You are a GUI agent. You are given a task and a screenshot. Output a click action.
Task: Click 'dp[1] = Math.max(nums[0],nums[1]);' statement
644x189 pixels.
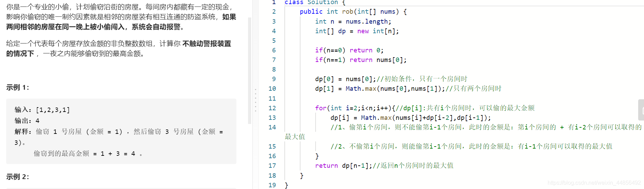click(x=380, y=89)
